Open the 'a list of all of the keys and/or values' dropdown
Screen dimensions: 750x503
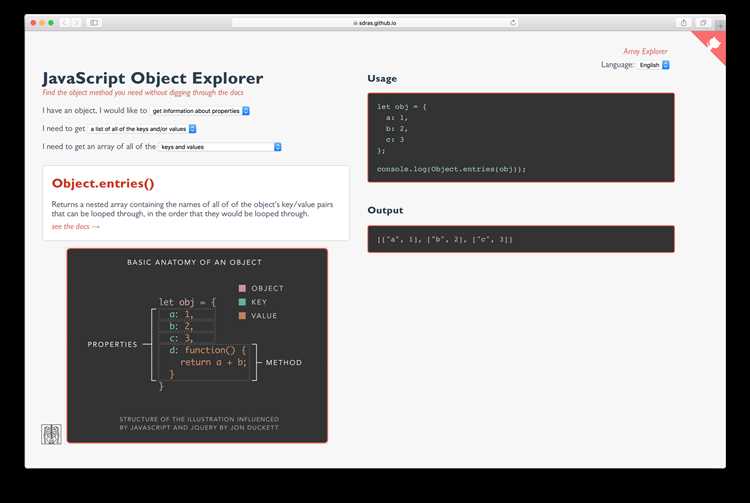pyautogui.click(x=142, y=129)
